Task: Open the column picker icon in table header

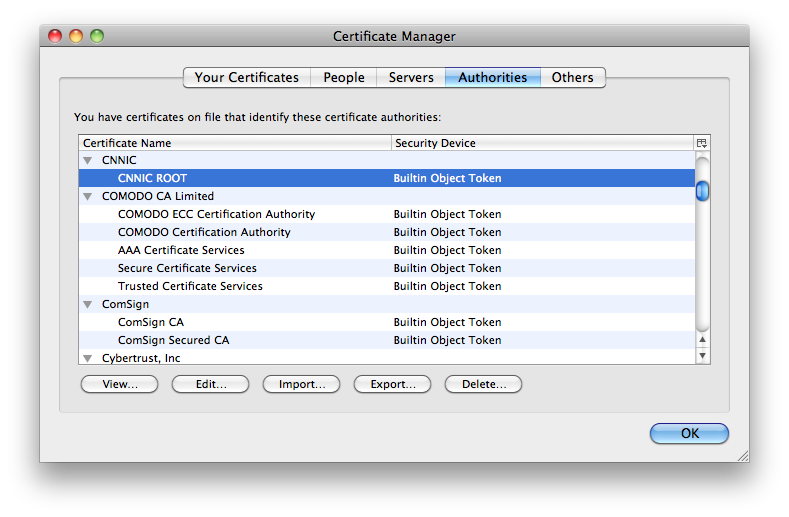Action: [x=702, y=143]
